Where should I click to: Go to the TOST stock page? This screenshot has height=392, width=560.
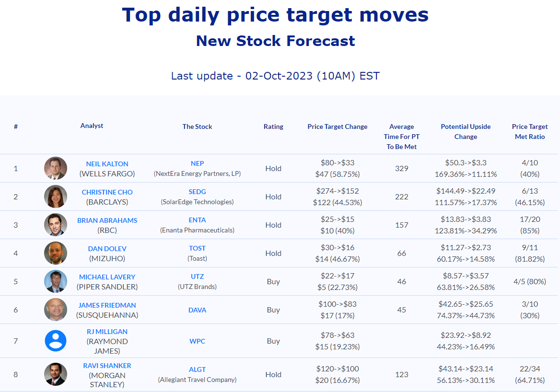(x=197, y=248)
